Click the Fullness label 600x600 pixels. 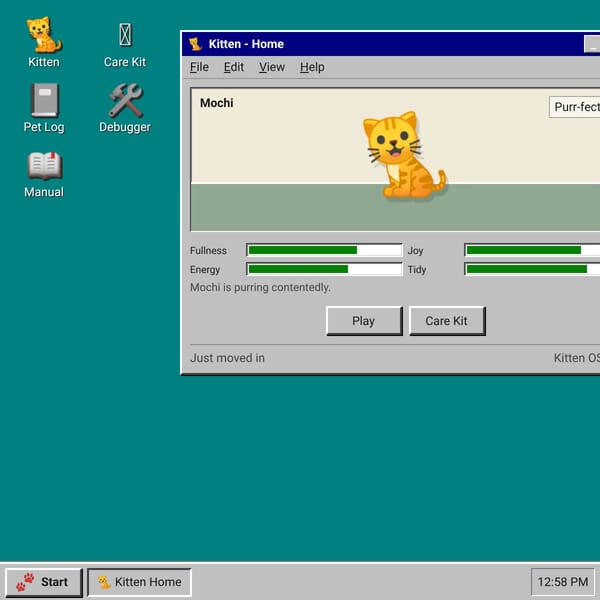click(208, 251)
